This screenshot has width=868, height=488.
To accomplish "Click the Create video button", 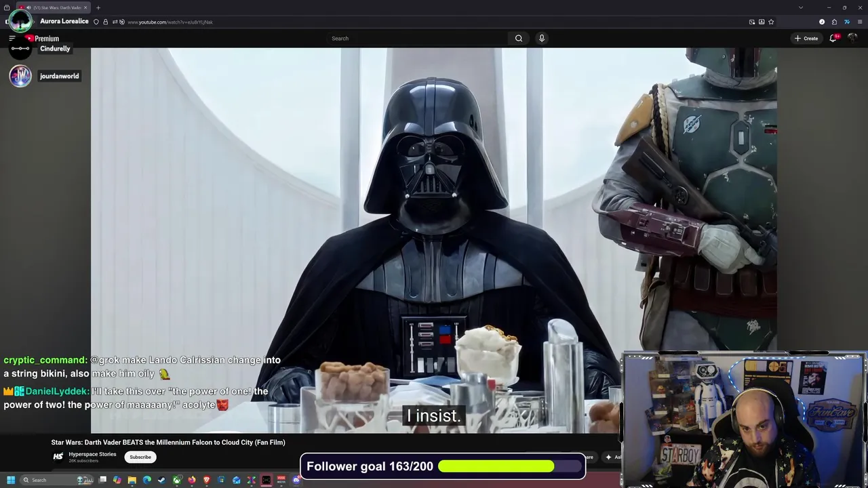I will [806, 39].
